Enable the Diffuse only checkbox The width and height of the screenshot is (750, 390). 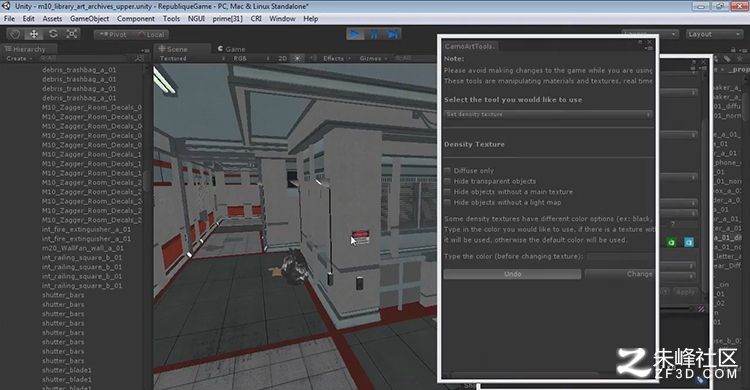tap(447, 171)
